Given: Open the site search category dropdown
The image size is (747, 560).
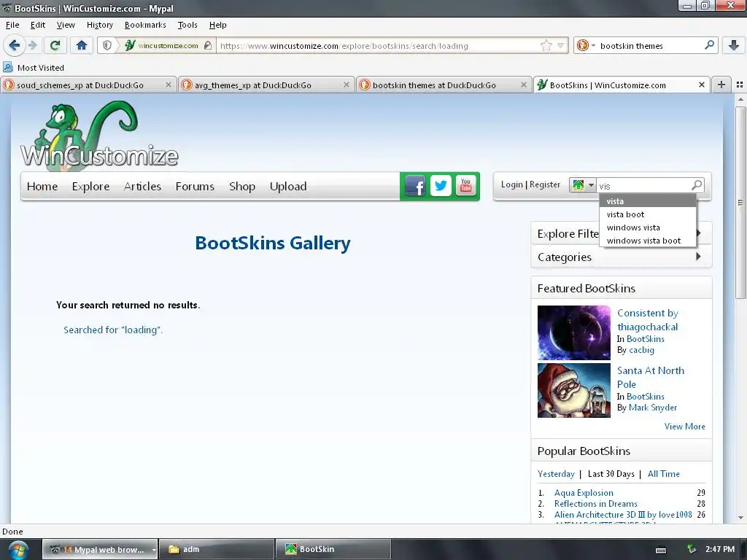Looking at the screenshot, I should tap(583, 185).
